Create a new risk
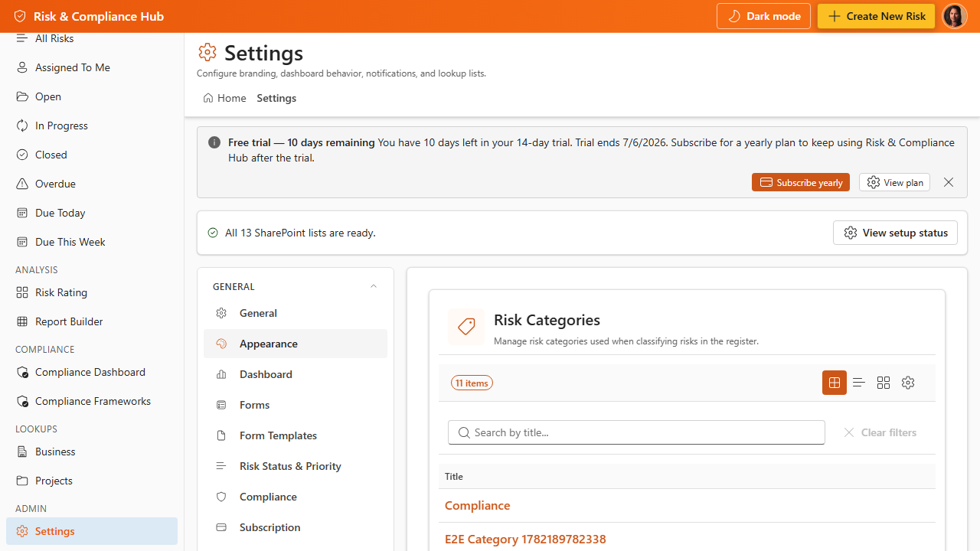 click(x=876, y=16)
